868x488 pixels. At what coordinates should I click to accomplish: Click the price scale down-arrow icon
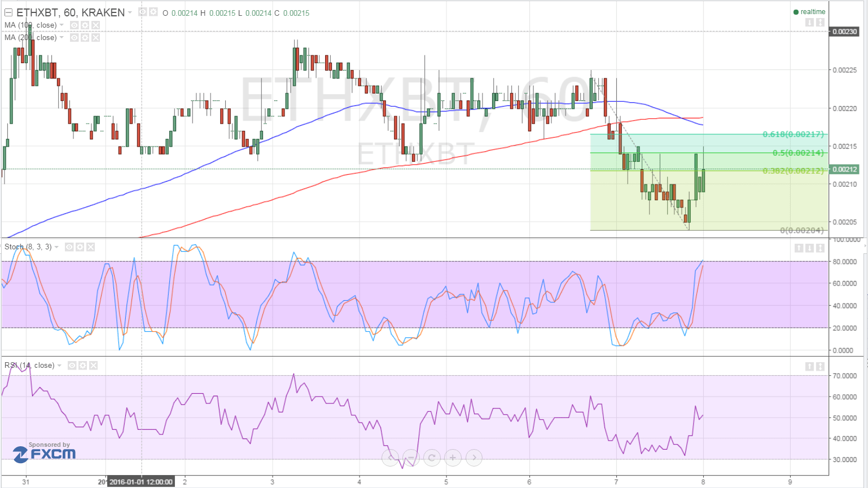(x=810, y=22)
